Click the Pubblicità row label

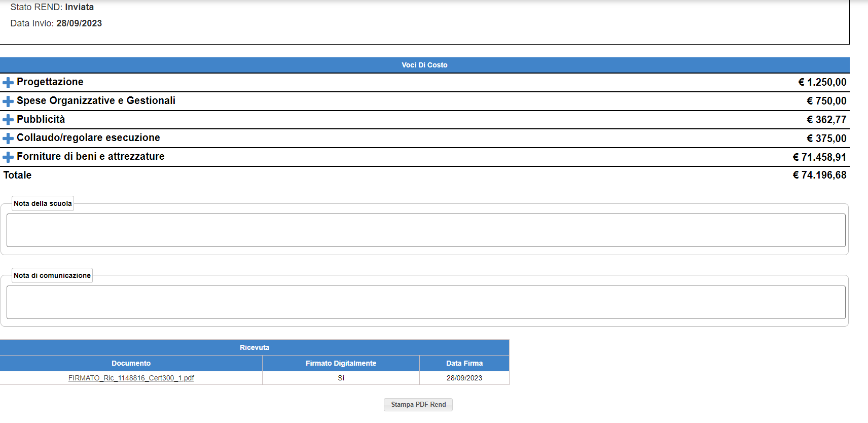41,119
